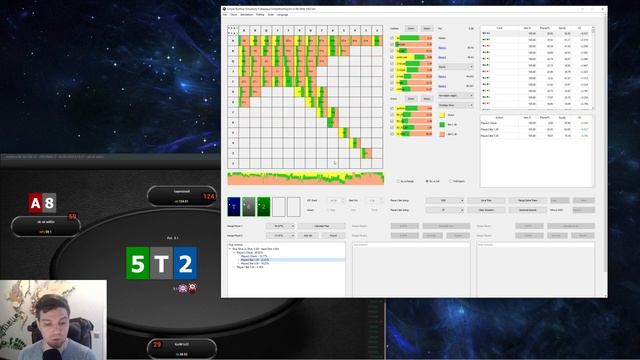
Task: Click the colored strategy strip below the matrix
Action: [306, 178]
